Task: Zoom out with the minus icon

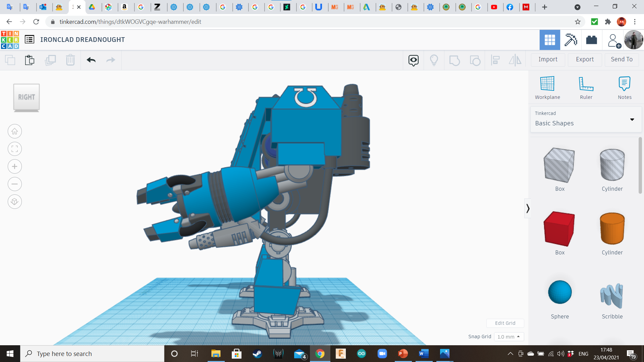Action: 15,184
